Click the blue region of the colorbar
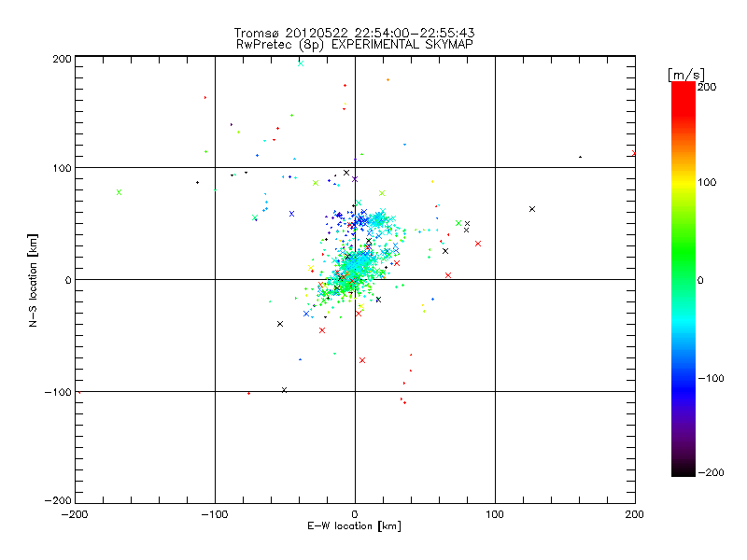 684,384
